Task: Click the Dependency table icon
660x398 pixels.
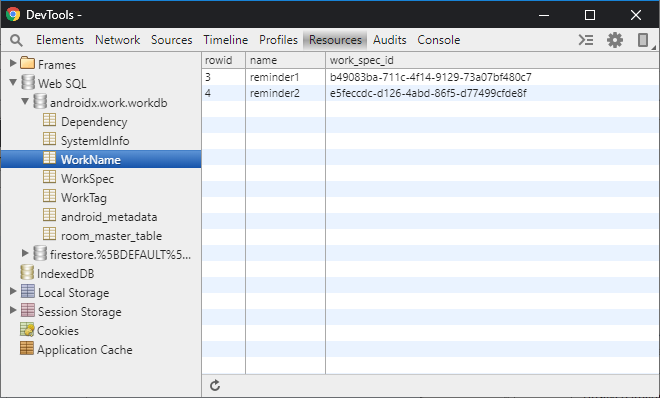Action: (x=49, y=120)
